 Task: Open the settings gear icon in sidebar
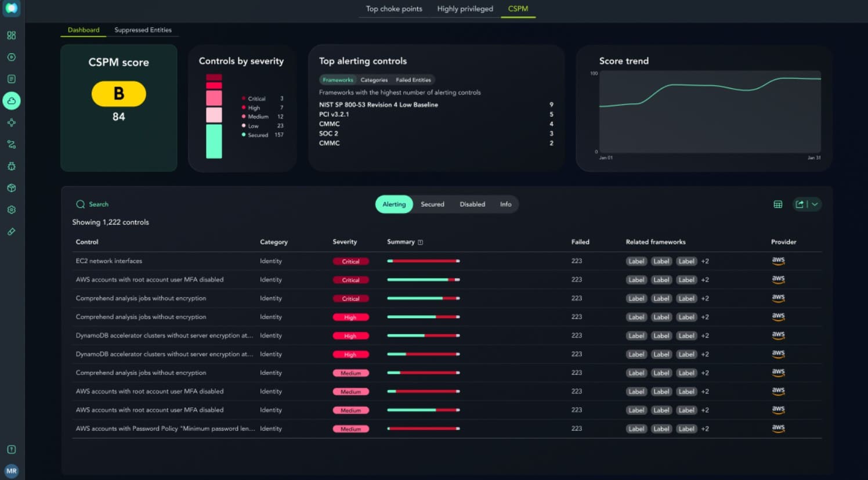click(11, 210)
